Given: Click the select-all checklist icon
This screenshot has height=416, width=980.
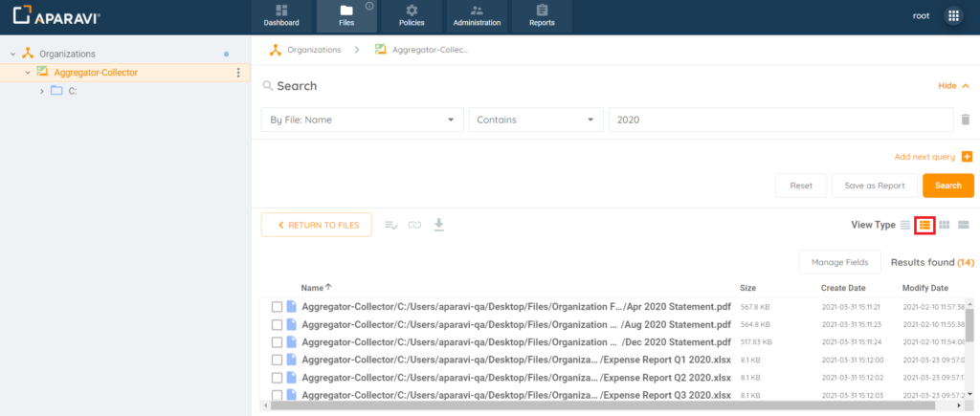Looking at the screenshot, I should (390, 225).
